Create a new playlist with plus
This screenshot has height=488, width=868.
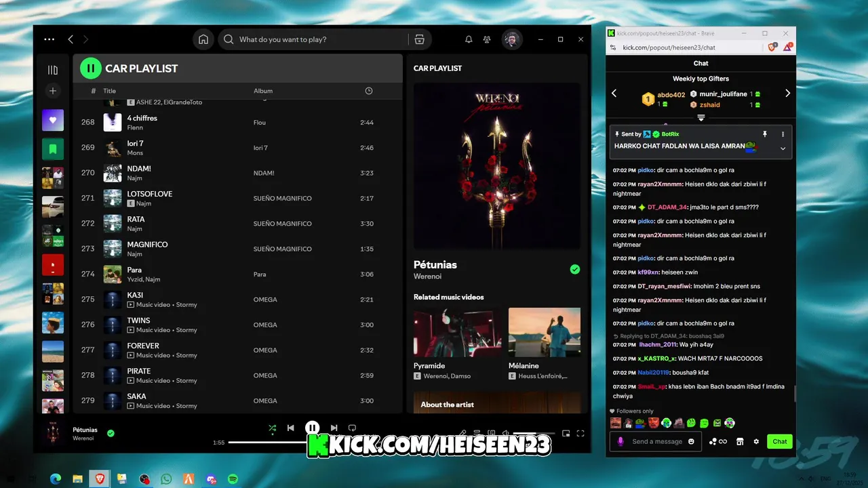pyautogui.click(x=53, y=91)
